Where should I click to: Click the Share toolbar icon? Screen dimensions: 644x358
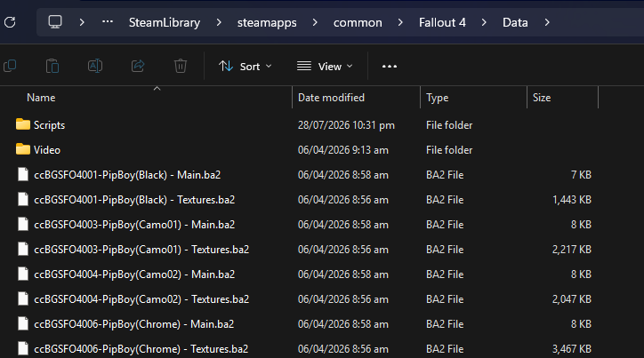(x=138, y=66)
